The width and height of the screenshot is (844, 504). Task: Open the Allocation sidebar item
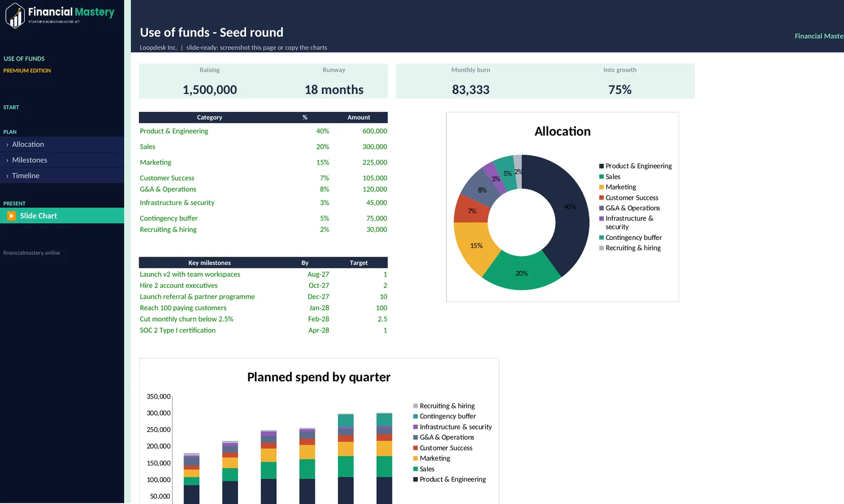(x=62, y=144)
